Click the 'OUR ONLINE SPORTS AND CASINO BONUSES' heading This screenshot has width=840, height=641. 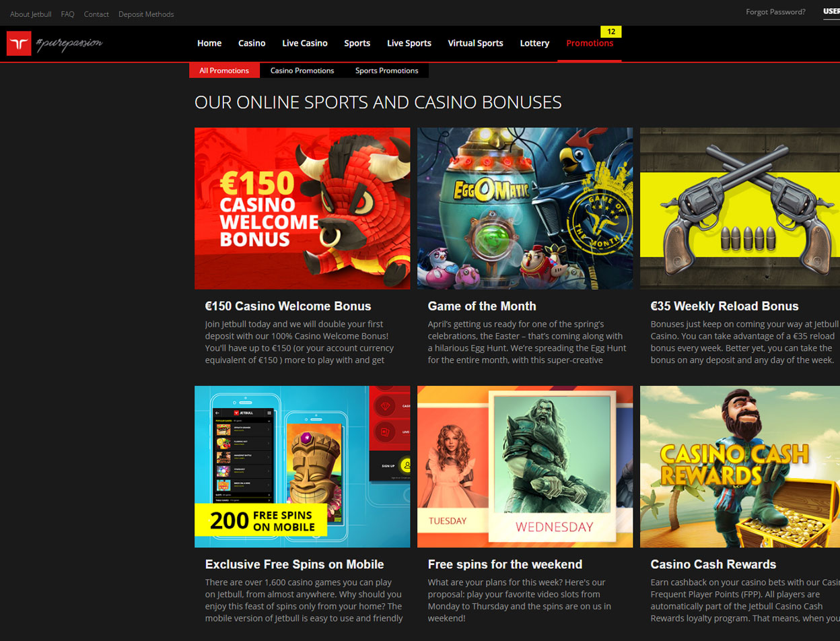tap(378, 102)
